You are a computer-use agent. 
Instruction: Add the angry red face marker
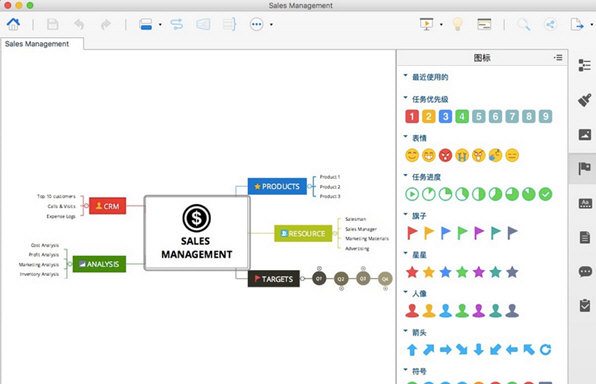445,155
